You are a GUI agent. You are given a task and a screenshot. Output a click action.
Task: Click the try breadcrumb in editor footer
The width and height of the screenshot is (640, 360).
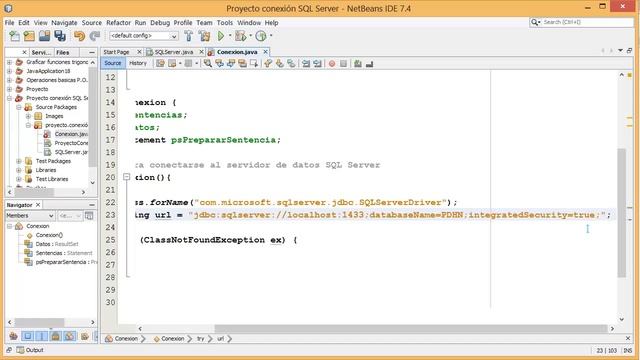point(200,338)
